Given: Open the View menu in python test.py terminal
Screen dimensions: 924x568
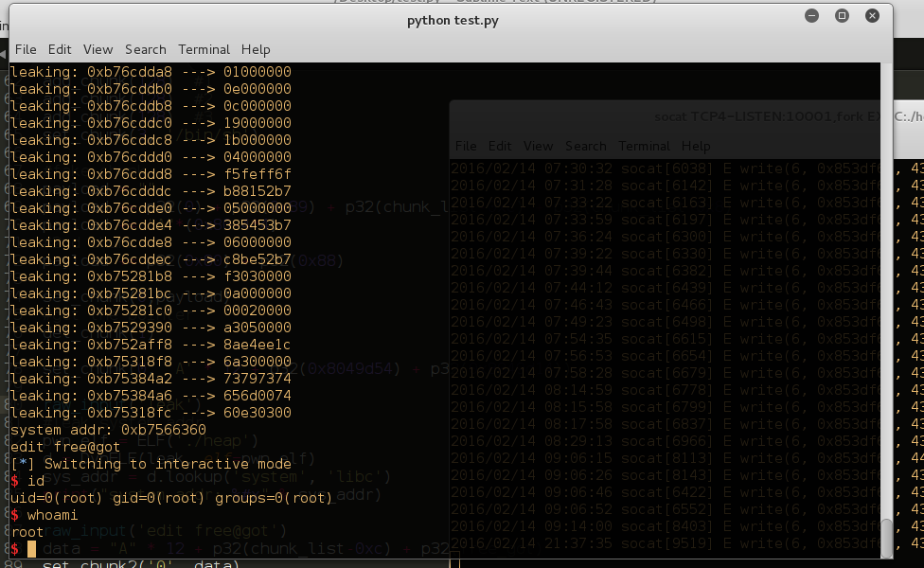Looking at the screenshot, I should click(98, 49).
